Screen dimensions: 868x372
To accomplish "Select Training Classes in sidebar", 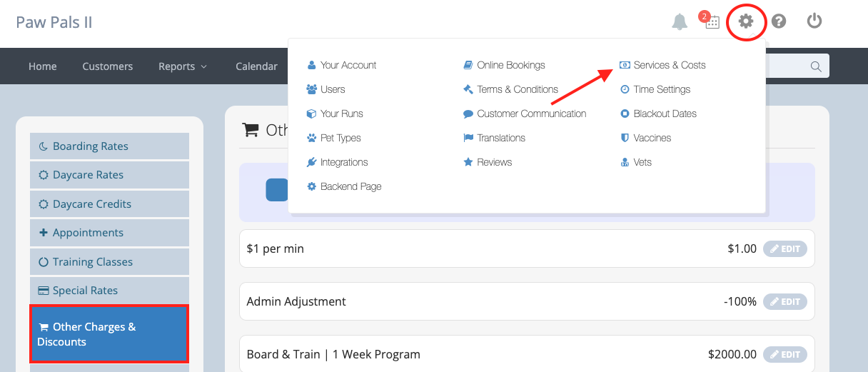I will (109, 262).
